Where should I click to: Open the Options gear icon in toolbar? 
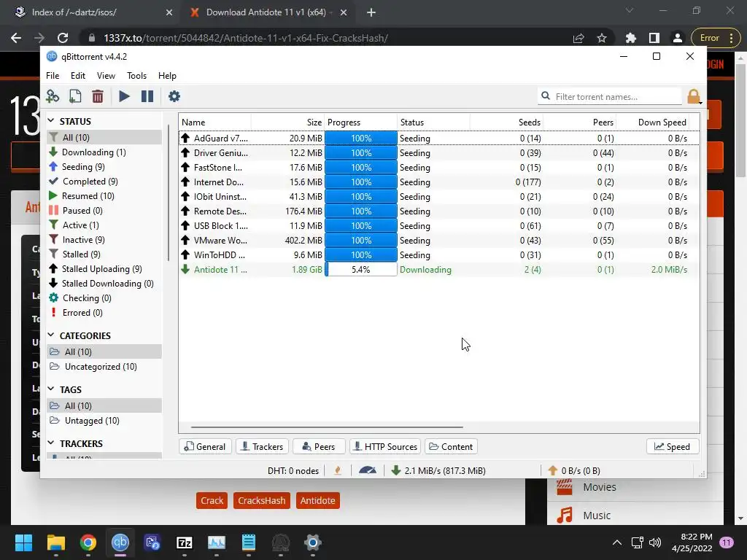coord(174,97)
